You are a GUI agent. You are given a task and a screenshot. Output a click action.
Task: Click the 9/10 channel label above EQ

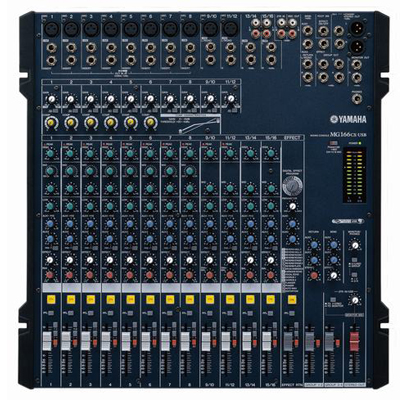pyautogui.click(x=210, y=138)
